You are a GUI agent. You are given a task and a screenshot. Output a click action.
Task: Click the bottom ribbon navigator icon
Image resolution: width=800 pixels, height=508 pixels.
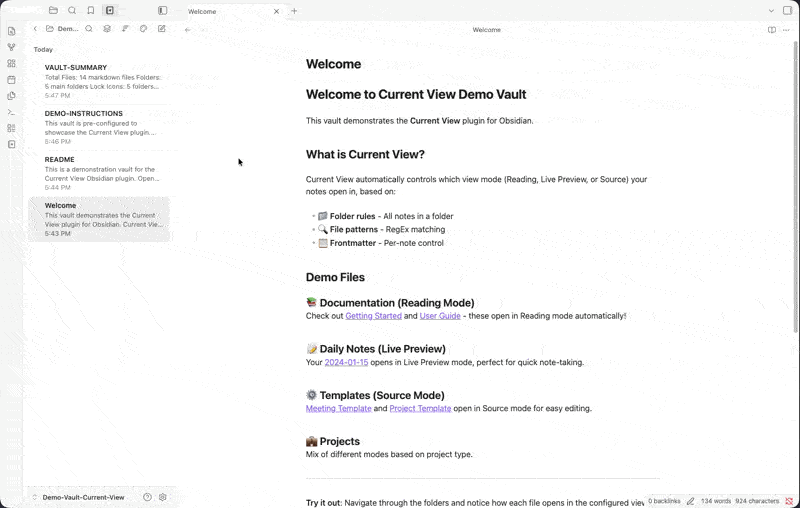click(12, 144)
